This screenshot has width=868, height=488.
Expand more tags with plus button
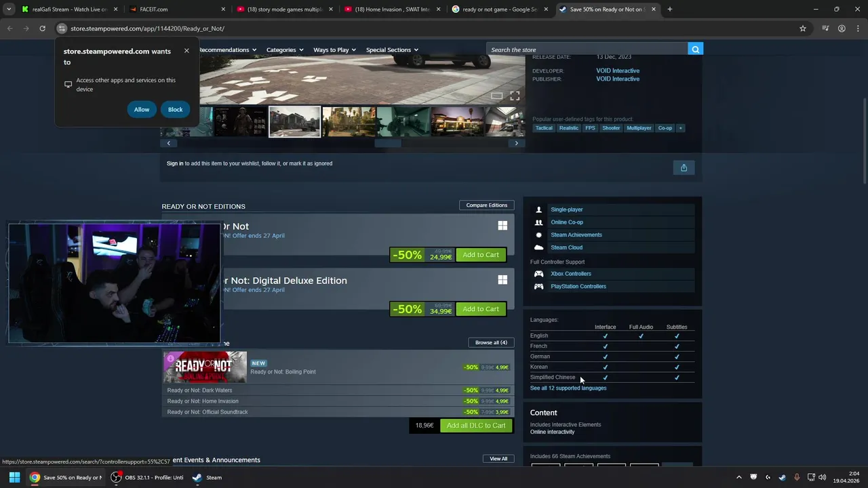(680, 128)
